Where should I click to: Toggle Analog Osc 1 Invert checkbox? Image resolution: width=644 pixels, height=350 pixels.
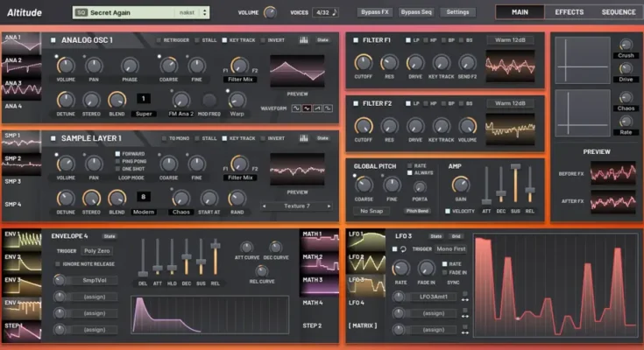263,40
